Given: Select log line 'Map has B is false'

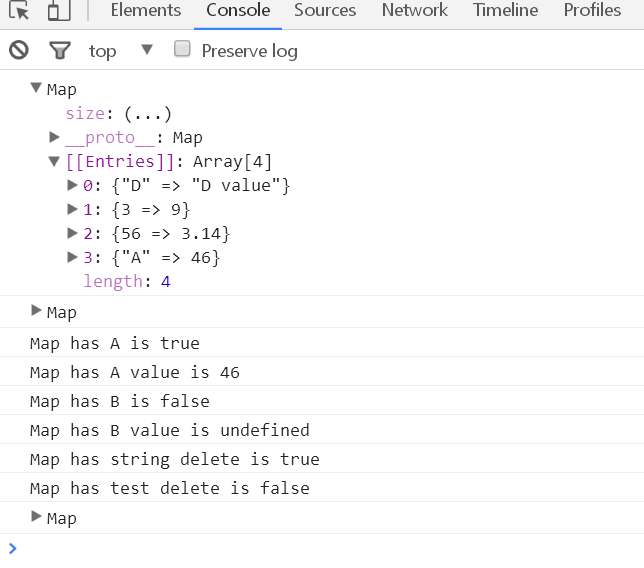Looking at the screenshot, I should click(120, 401).
